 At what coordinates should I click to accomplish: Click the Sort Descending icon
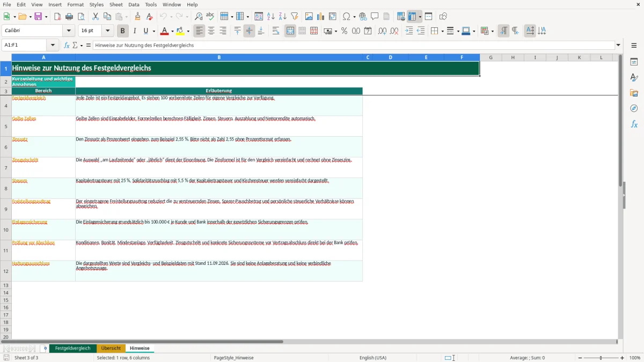(283, 17)
